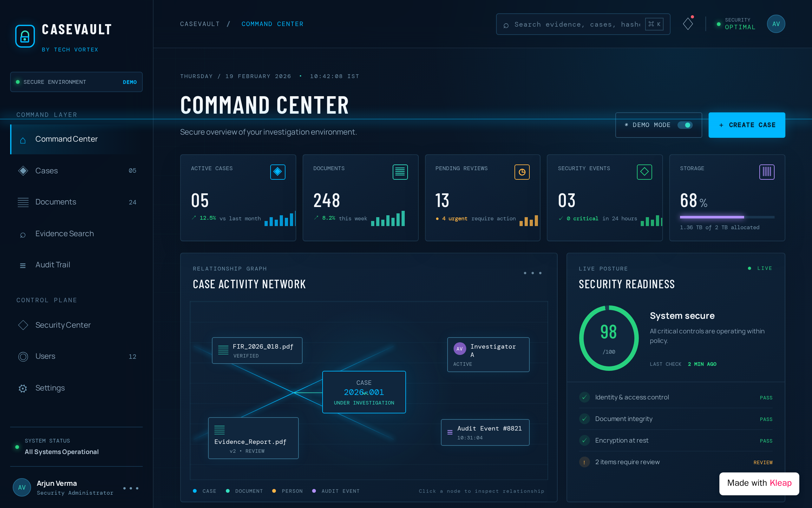Select the Investigator A graph node
Viewport: 812px width, 508px height.
pos(488,354)
